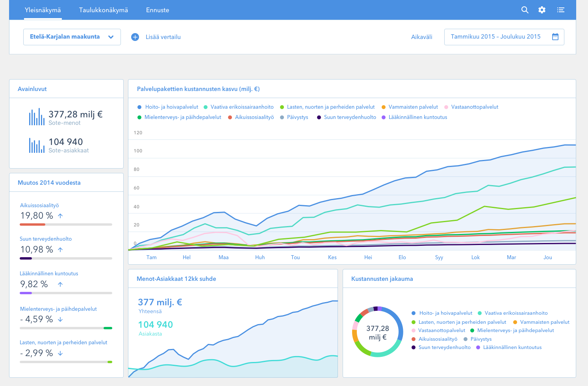The image size is (588, 386).
Task: Open the list menu icon
Action: (561, 10)
